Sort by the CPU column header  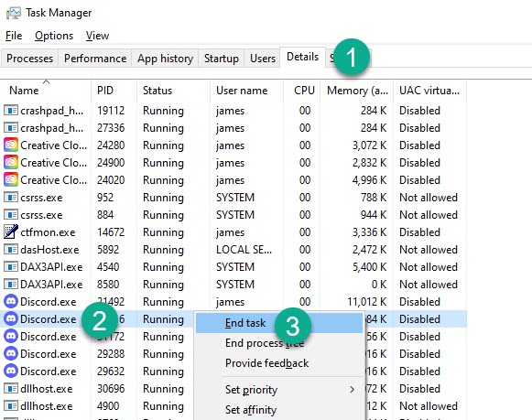(301, 91)
